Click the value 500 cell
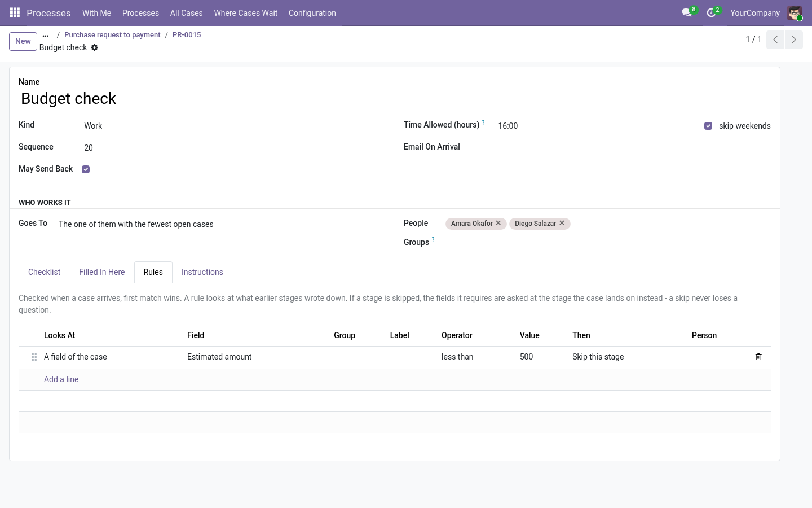Screen dimensions: 812x508 tap(541, 357)
